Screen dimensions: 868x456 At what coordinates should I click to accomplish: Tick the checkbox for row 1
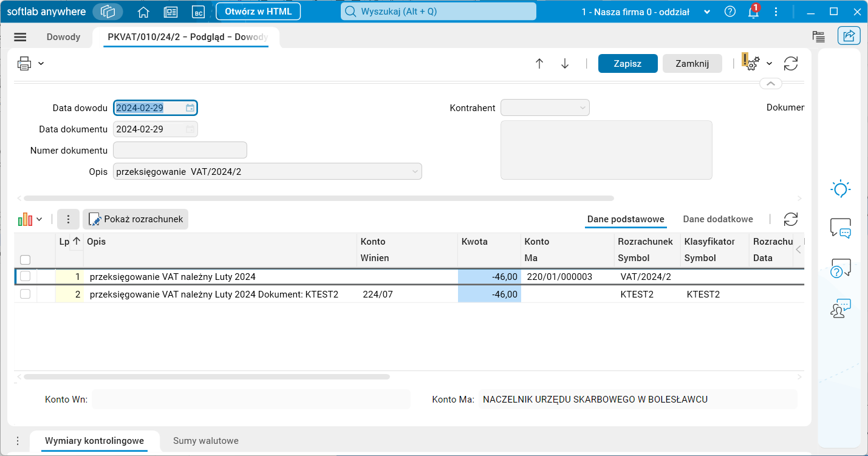click(25, 276)
